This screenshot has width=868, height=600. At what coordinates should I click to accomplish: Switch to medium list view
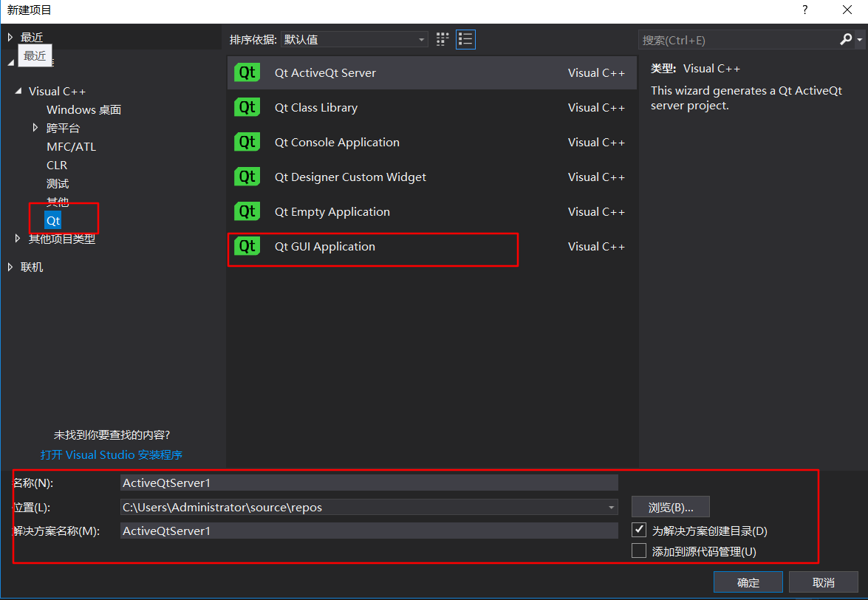(465, 39)
